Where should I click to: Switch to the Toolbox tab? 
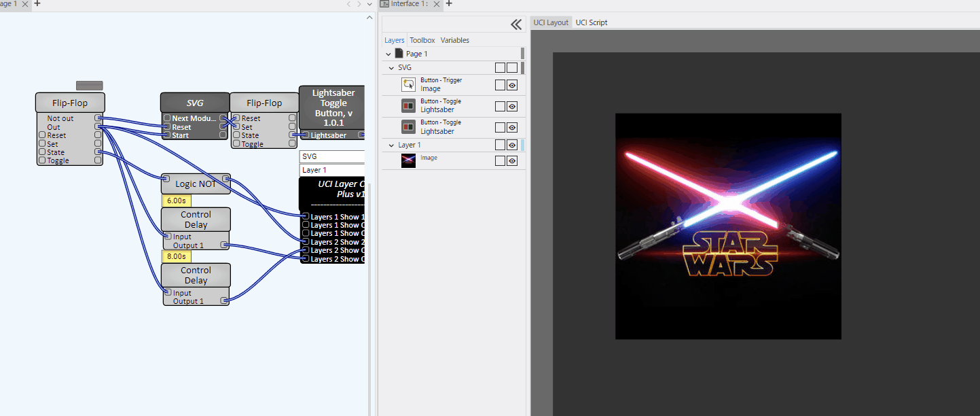pyautogui.click(x=422, y=40)
